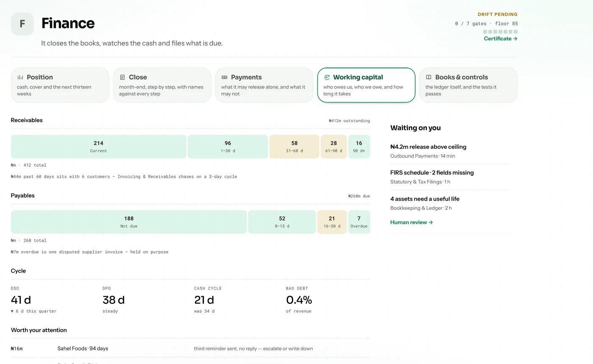Open the Position tab

pyautogui.click(x=60, y=85)
